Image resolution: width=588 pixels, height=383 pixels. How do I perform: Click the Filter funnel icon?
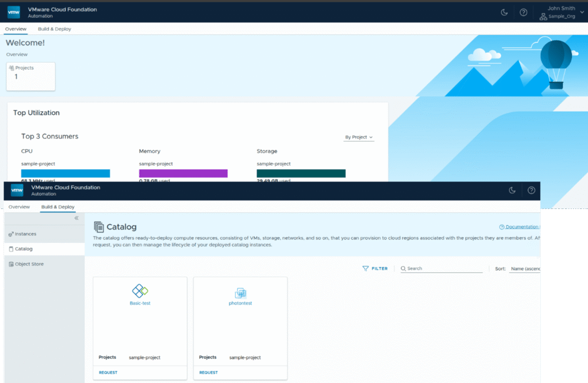[x=366, y=268]
